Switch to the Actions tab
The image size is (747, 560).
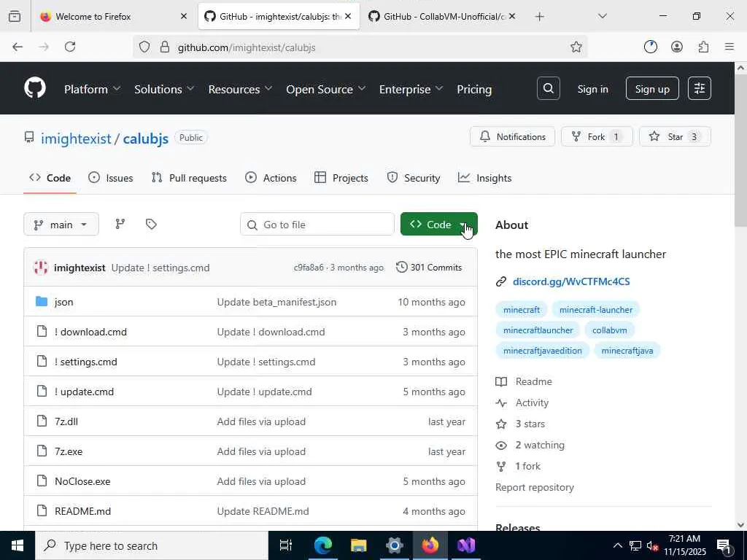pos(271,178)
